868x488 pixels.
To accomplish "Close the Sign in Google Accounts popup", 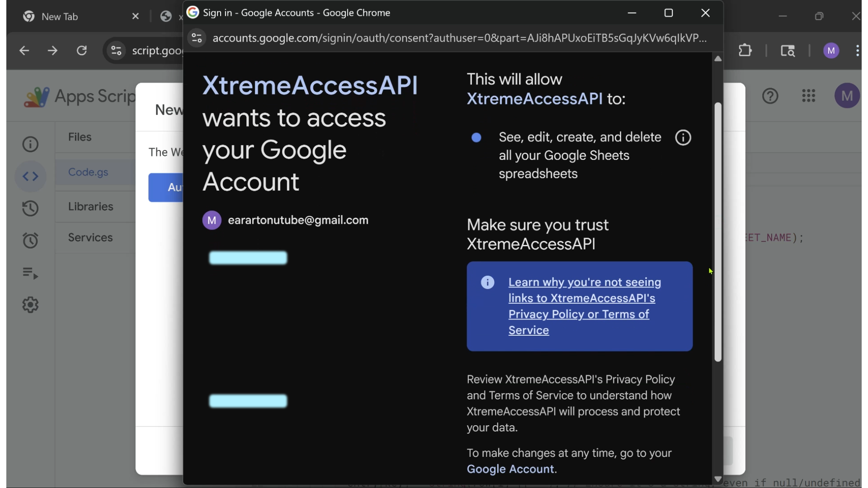I will [x=705, y=13].
